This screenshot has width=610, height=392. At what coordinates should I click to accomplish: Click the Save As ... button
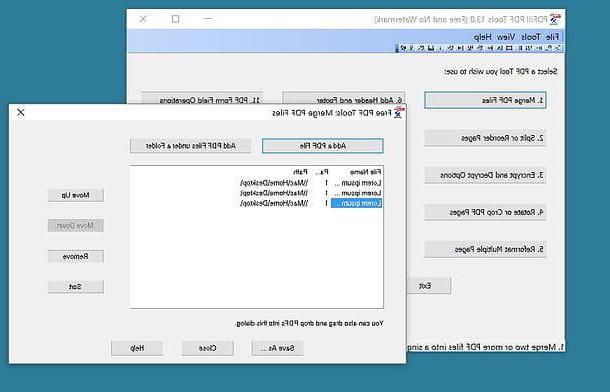point(278,348)
